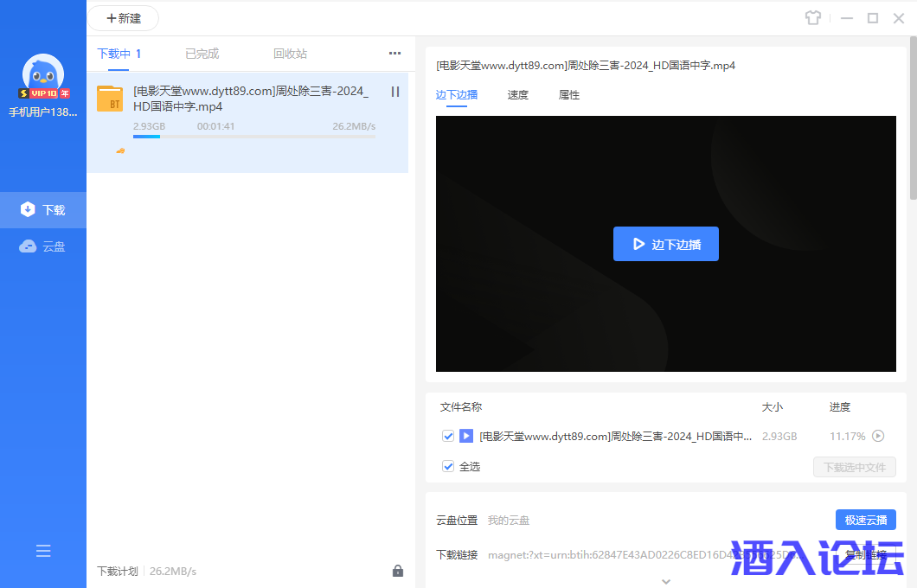Open the 下载计划 speed plan
Screen dimensions: 917x588
point(118,571)
